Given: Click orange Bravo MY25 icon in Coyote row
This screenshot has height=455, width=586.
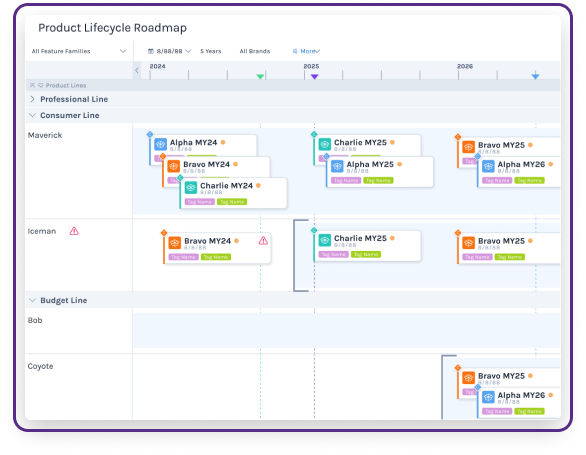Looking at the screenshot, I should pyautogui.click(x=468, y=378).
